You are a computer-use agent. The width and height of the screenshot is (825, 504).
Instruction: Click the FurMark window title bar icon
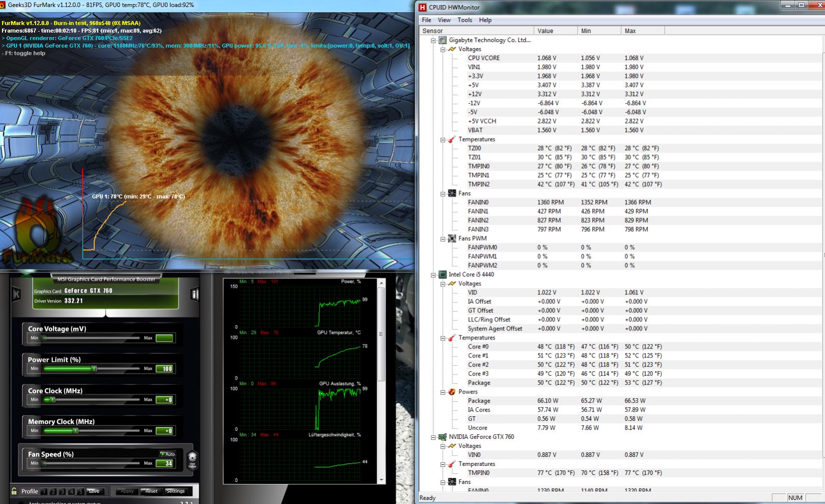pyautogui.click(x=3, y=5)
